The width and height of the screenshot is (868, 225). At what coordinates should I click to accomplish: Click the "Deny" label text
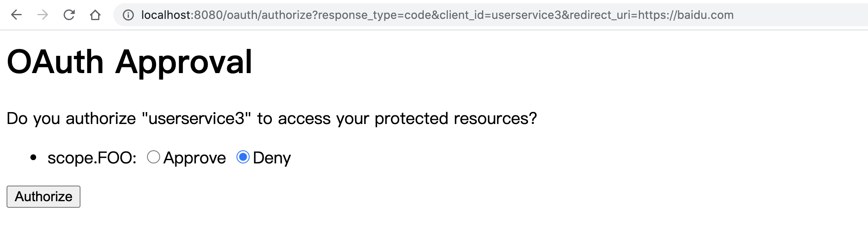[272, 158]
